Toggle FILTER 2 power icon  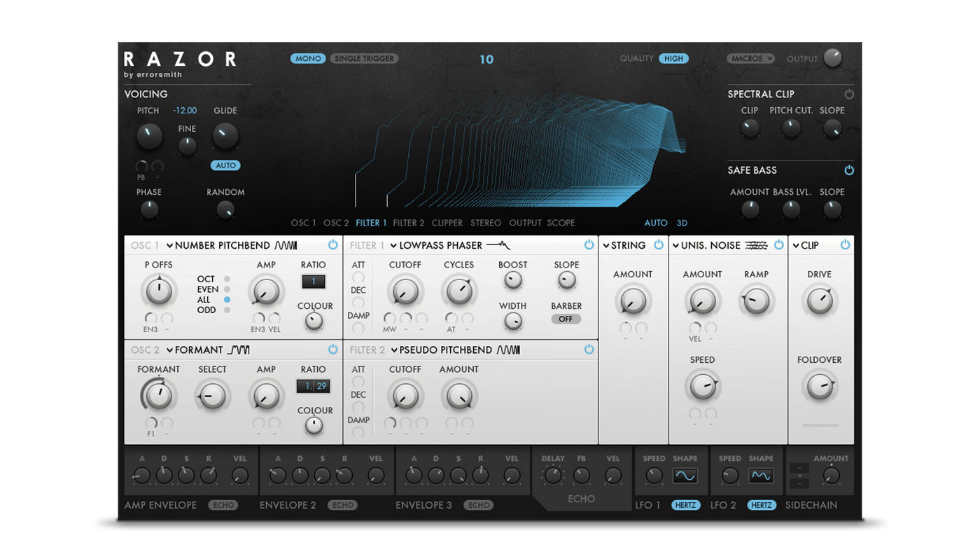tap(589, 350)
